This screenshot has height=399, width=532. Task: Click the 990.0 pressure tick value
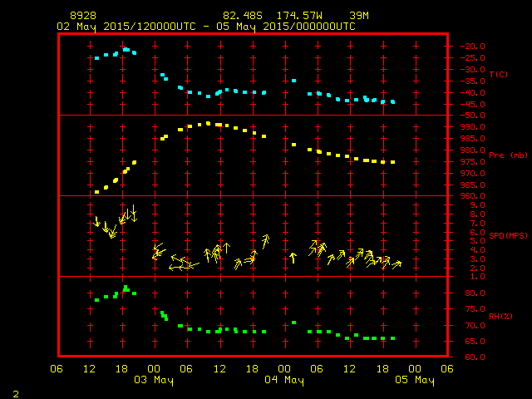[x=472, y=127]
